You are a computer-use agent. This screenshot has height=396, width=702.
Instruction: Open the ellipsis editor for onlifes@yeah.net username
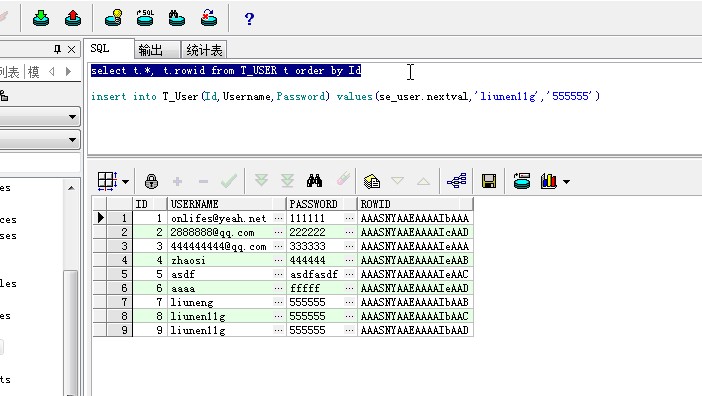tap(278, 218)
